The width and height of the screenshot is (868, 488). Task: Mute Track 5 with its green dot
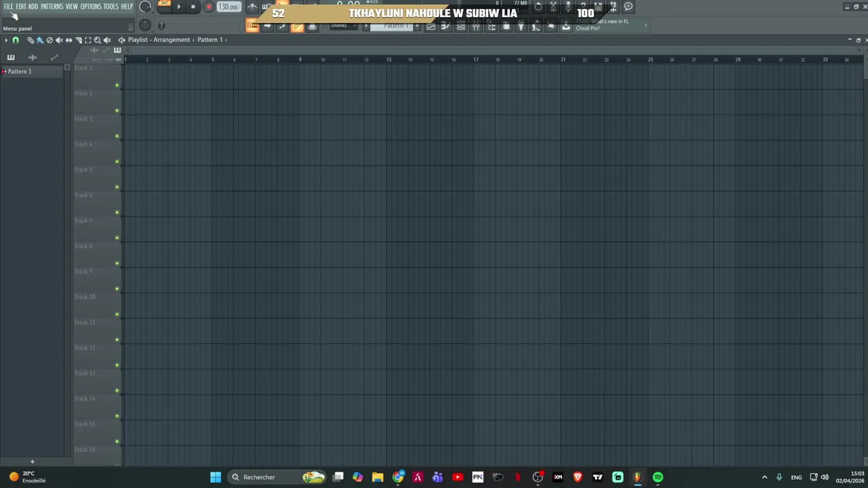coord(117,187)
